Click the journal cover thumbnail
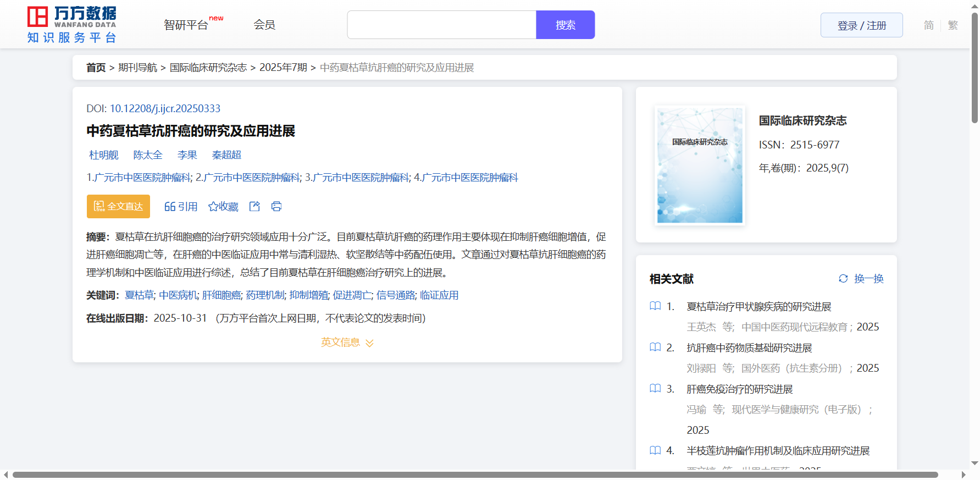 [x=700, y=165]
